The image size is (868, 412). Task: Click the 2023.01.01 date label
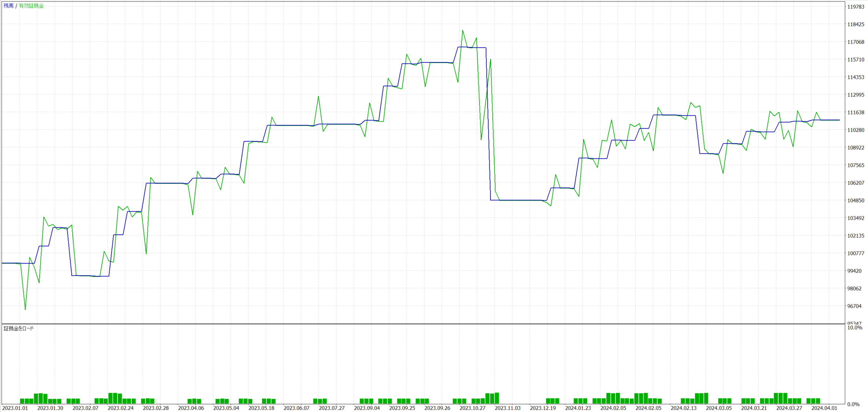(x=15, y=408)
